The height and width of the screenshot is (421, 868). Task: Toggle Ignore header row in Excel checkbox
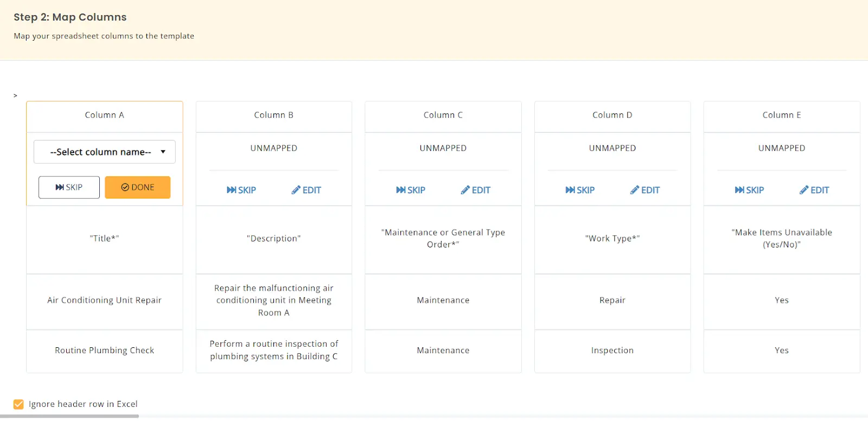pos(19,404)
